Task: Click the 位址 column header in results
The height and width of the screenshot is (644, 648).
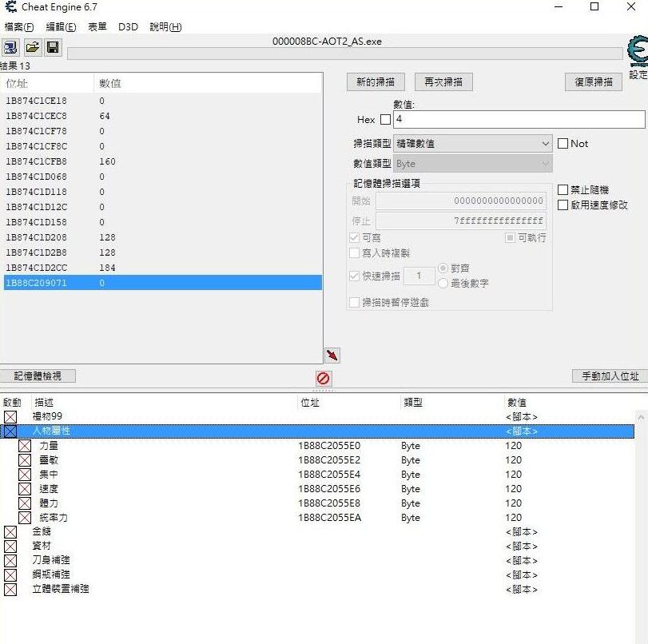Action: 48,84
